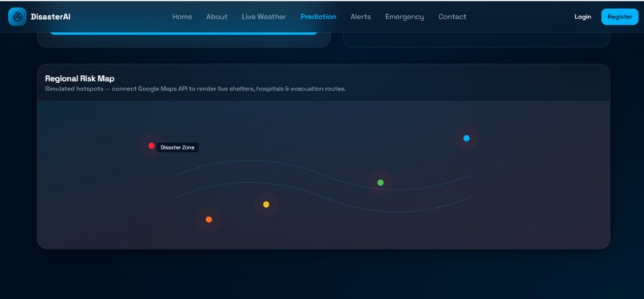Click the Register button
644x299 pixels.
click(620, 17)
